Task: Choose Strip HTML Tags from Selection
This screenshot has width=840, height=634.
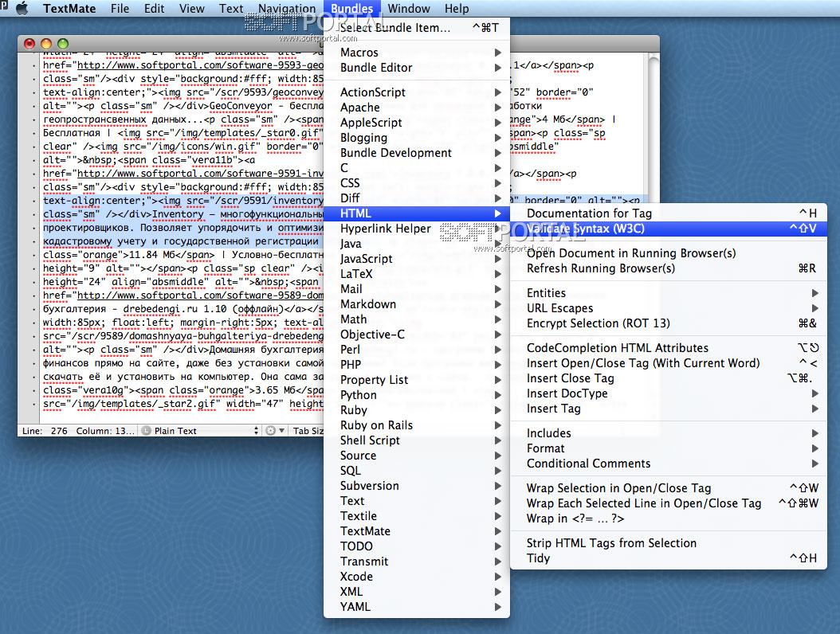Action: point(669,543)
